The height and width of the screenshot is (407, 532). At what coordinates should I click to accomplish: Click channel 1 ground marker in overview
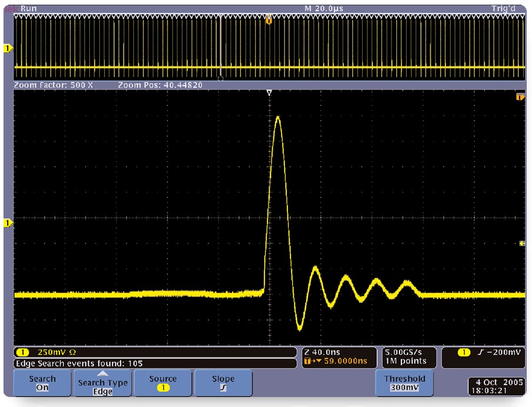click(x=8, y=48)
